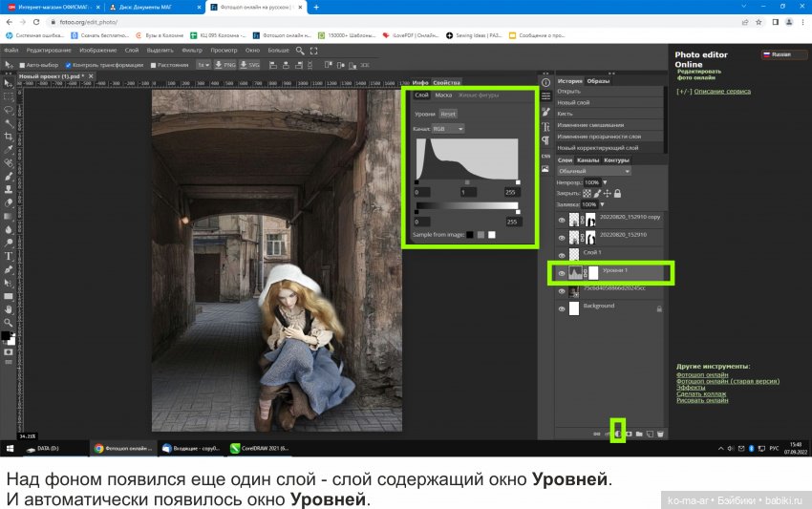This screenshot has height=509, width=812.
Task: Switch to the Каналы tab
Action: [x=588, y=160]
